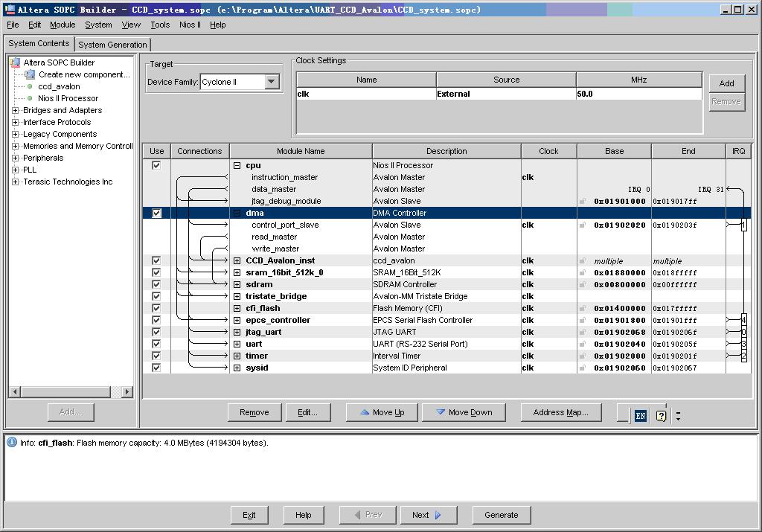Click the clk MHz value field
762x532 pixels.
click(638, 94)
